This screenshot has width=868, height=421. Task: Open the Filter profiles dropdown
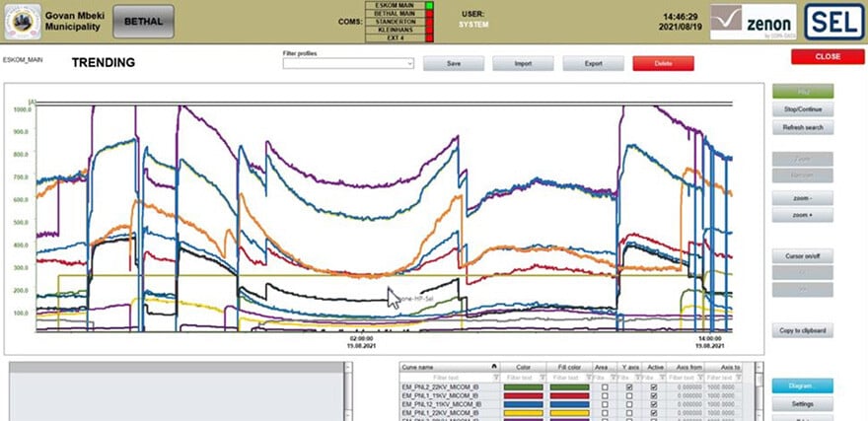click(x=348, y=64)
